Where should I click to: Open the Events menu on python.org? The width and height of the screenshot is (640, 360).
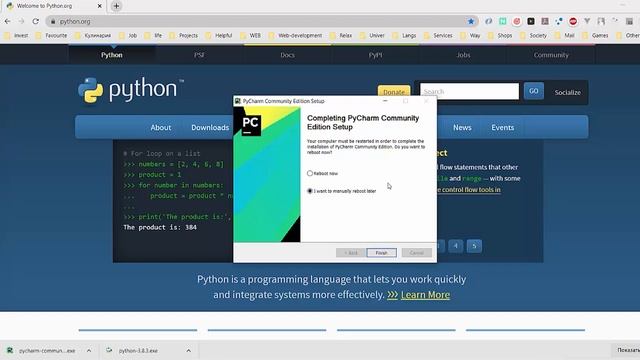click(502, 128)
